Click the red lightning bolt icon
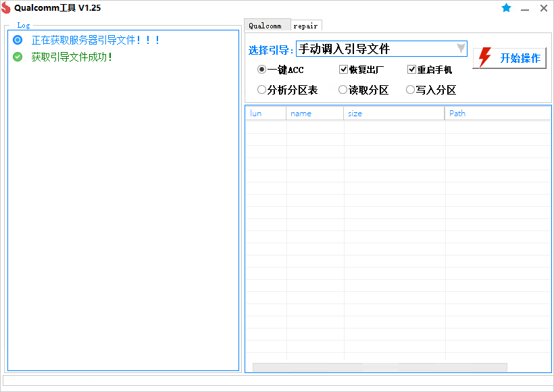This screenshot has width=554, height=392. (x=484, y=58)
